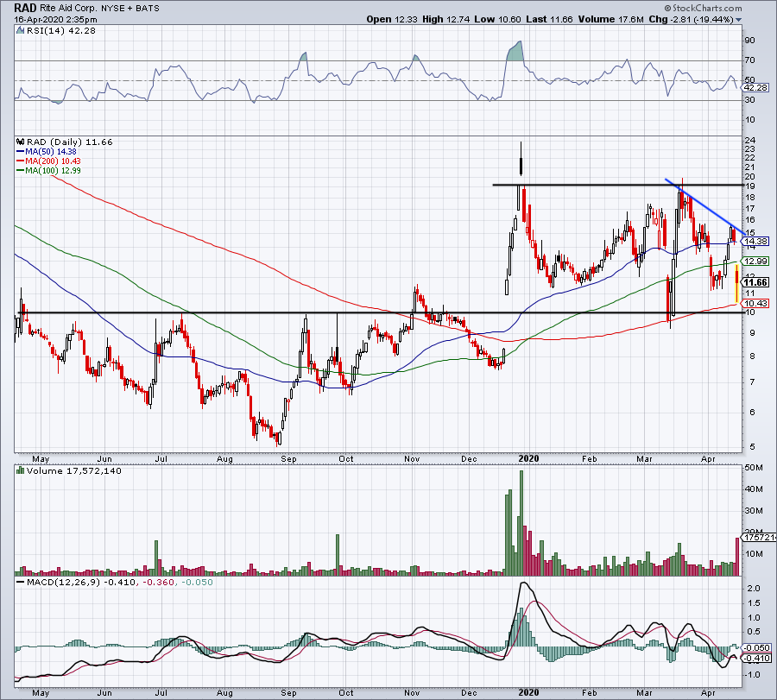Click the RSI(14) legend icon
Screen dimensions: 777x700
coord(20,31)
